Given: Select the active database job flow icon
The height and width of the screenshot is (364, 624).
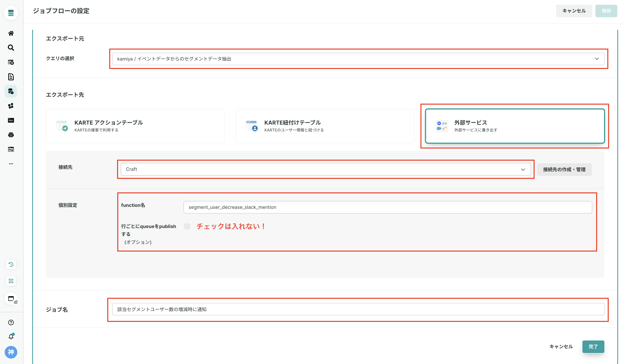Looking at the screenshot, I should coord(11,91).
